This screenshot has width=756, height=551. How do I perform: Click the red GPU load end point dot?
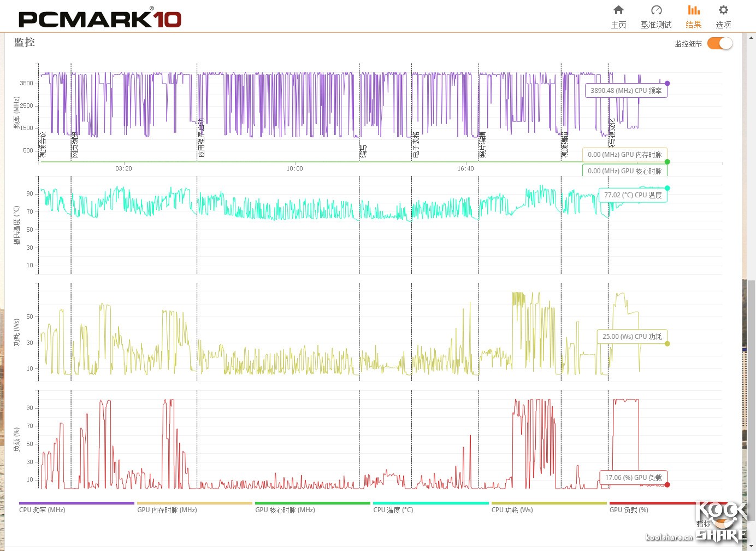(667, 485)
